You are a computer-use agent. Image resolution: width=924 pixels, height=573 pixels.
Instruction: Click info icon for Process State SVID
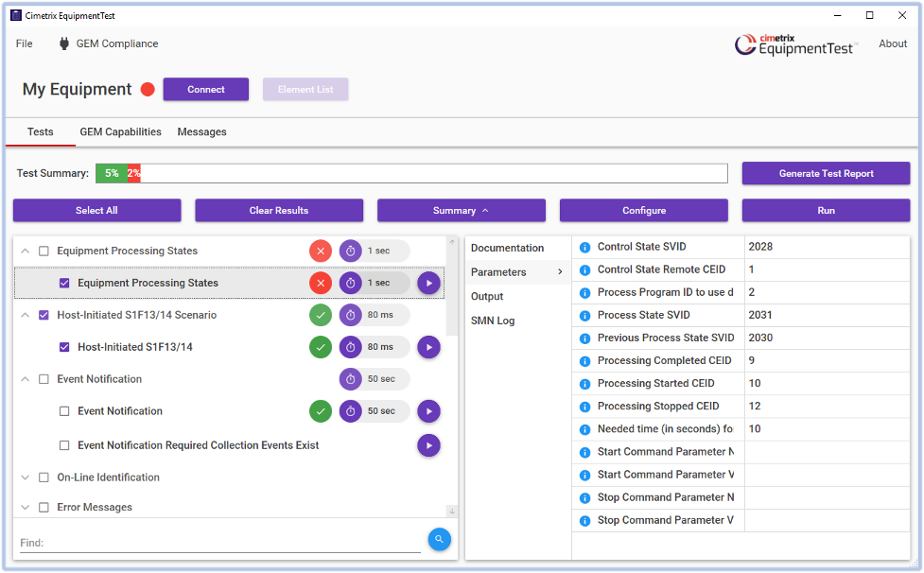(x=585, y=316)
